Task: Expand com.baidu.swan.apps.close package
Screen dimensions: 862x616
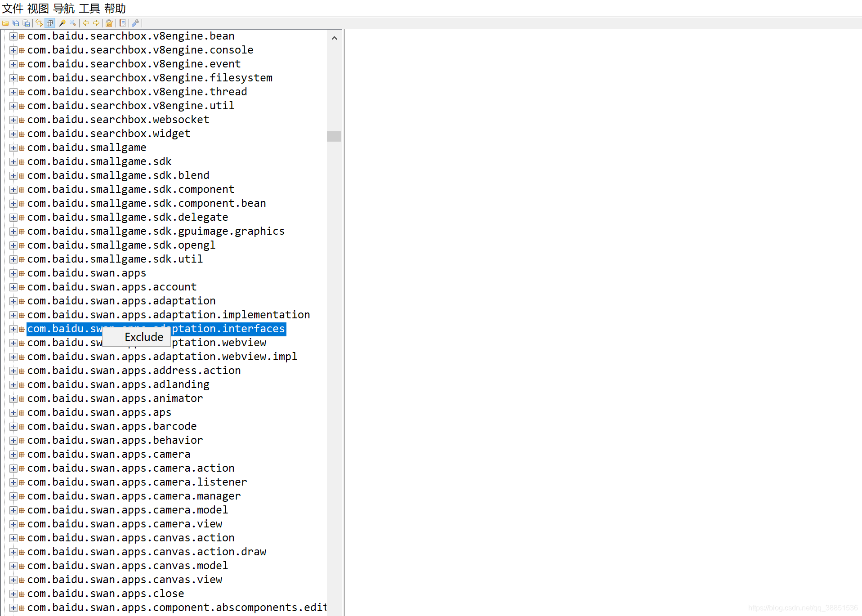Action: tap(13, 594)
